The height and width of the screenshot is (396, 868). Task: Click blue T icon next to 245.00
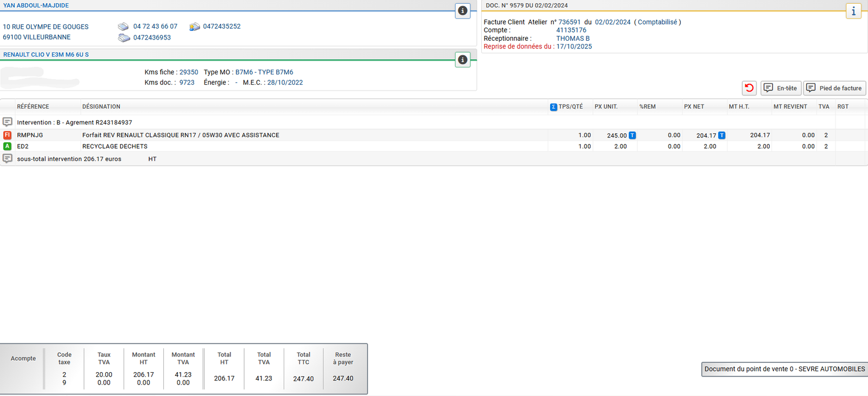(x=632, y=135)
